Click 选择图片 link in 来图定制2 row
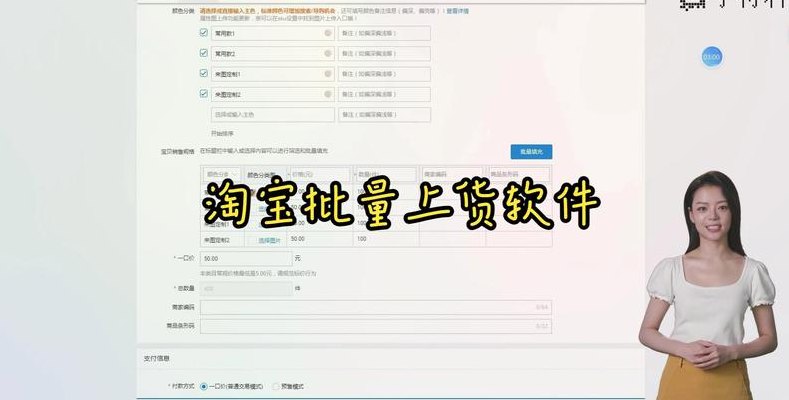789x400 pixels. [269, 241]
